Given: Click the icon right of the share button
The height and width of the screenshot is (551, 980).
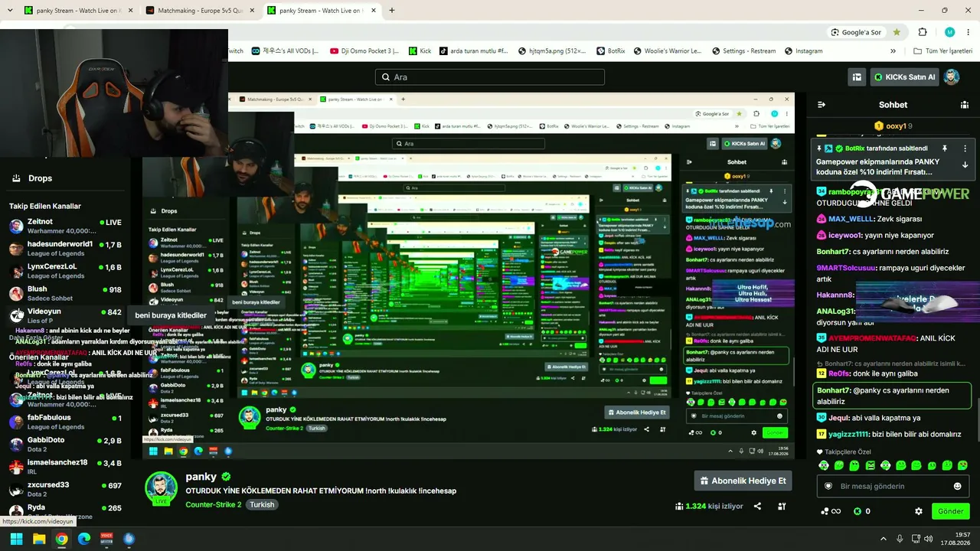Looking at the screenshot, I should point(782,506).
